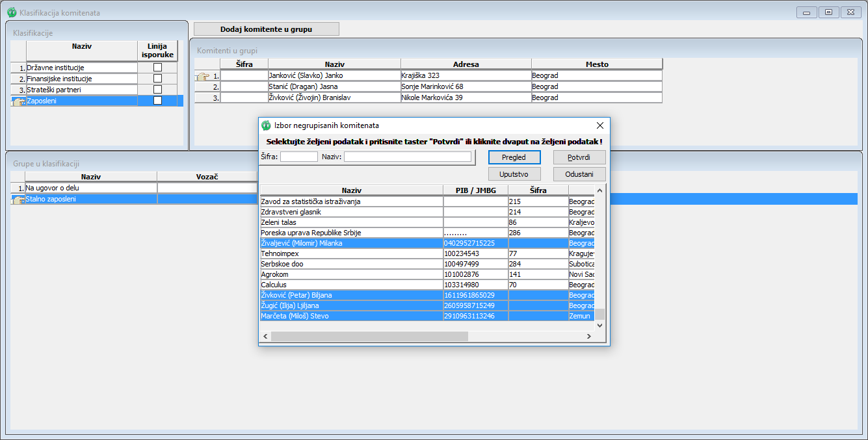
Task: Click into the Šifra input field
Action: [x=298, y=157]
